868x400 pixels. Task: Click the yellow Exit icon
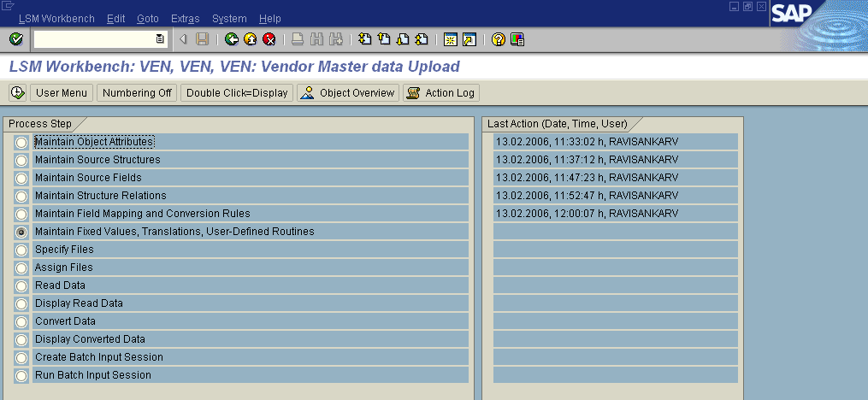tap(250, 39)
